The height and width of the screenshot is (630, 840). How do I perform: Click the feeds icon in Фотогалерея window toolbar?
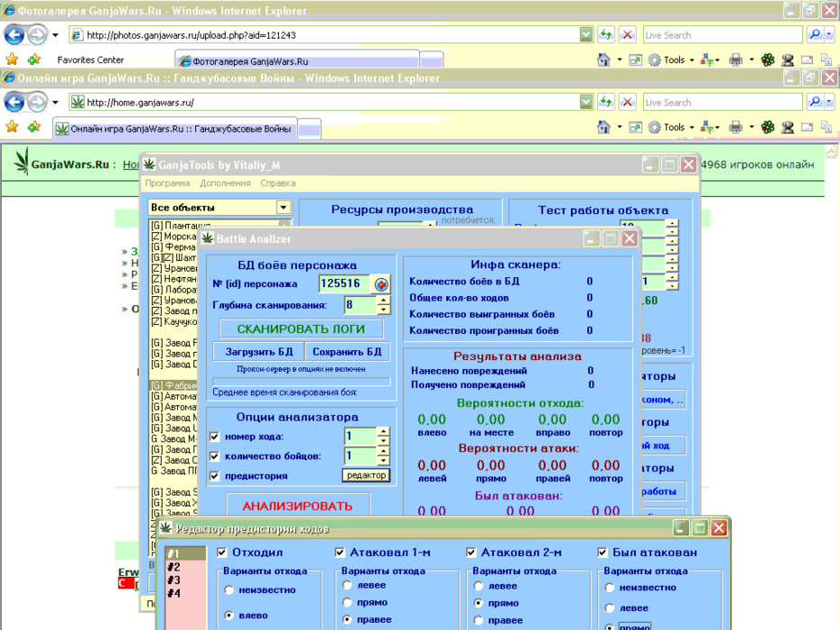(635, 60)
